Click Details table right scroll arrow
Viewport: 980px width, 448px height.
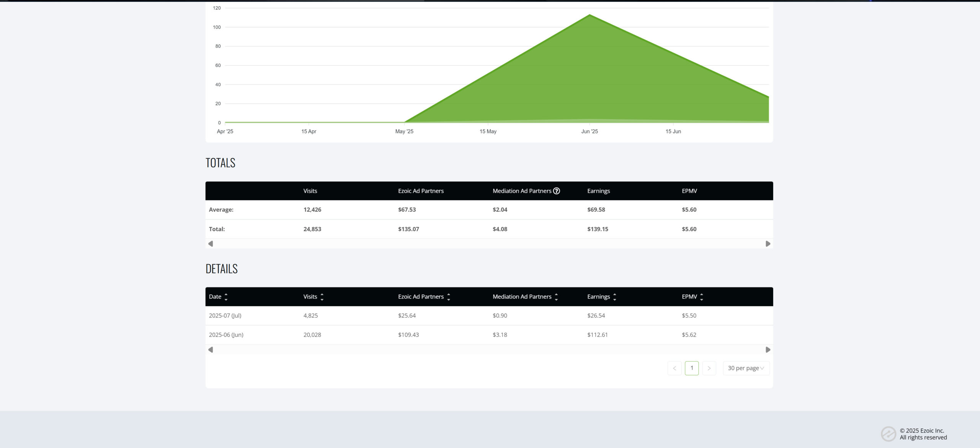pos(768,350)
